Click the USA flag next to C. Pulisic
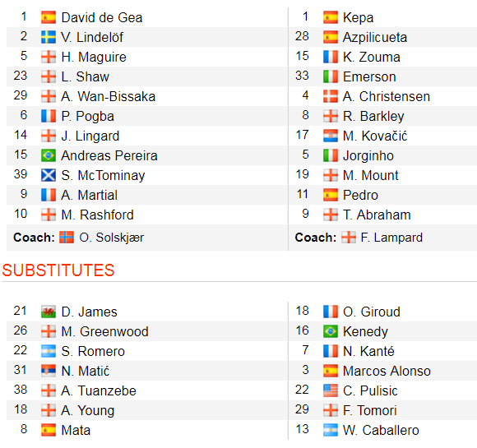 (x=331, y=390)
